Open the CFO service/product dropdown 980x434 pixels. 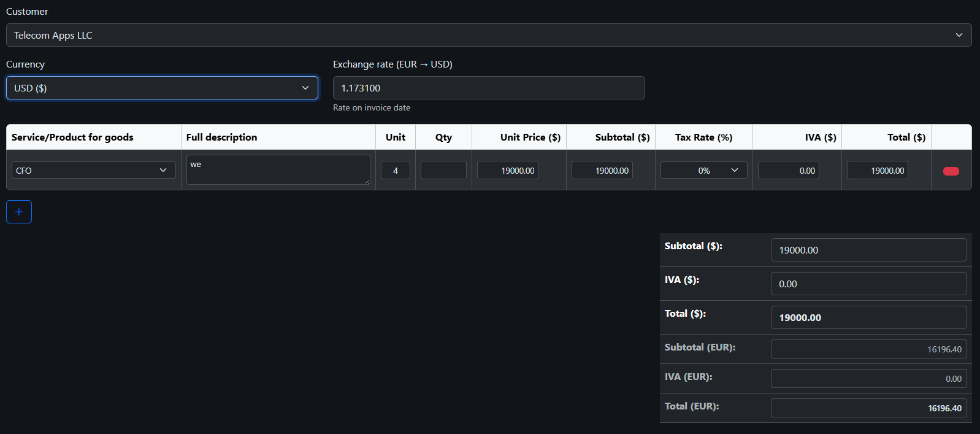pyautogui.click(x=93, y=170)
